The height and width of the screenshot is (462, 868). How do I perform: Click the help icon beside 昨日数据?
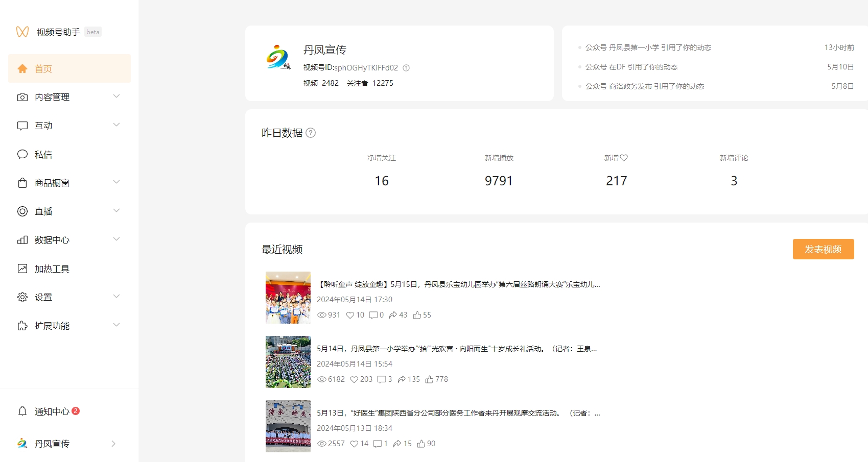[x=311, y=133]
